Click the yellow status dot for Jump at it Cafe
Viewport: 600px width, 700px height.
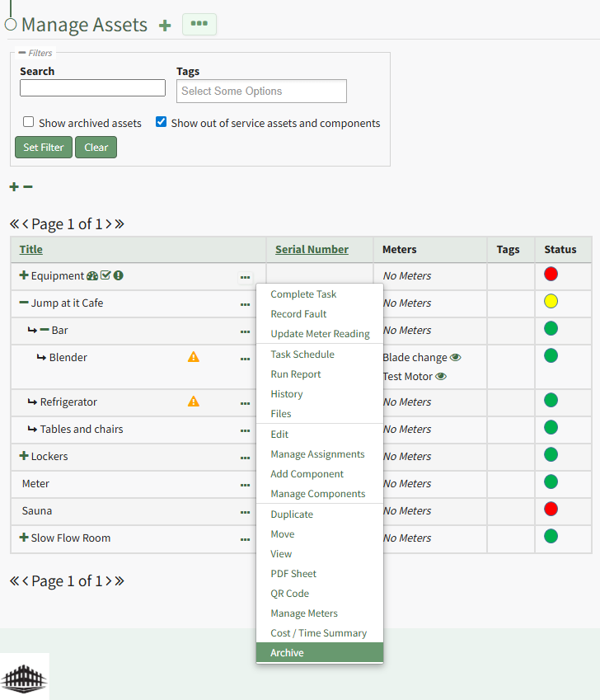(x=551, y=302)
